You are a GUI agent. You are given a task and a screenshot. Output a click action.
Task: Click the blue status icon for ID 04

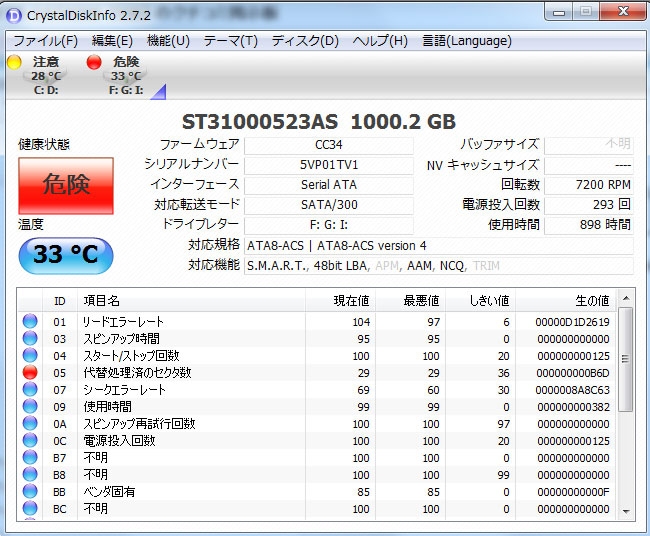pyautogui.click(x=30, y=355)
